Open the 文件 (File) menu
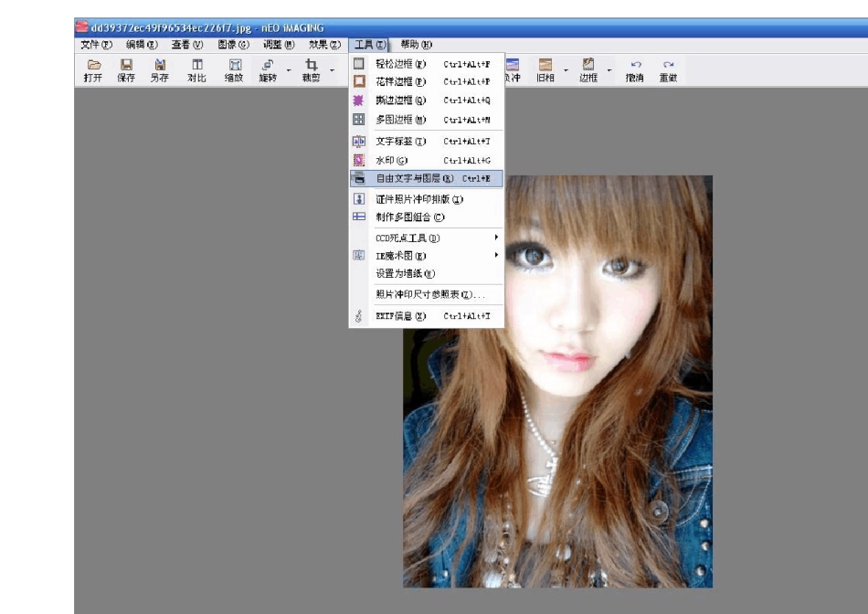 96,44
